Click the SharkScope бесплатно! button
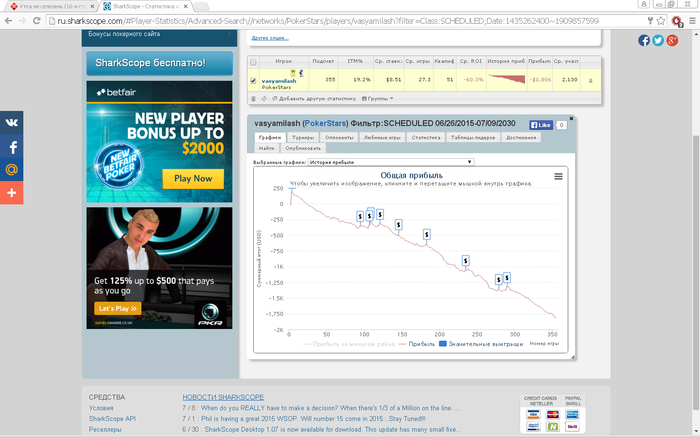 pyautogui.click(x=159, y=63)
